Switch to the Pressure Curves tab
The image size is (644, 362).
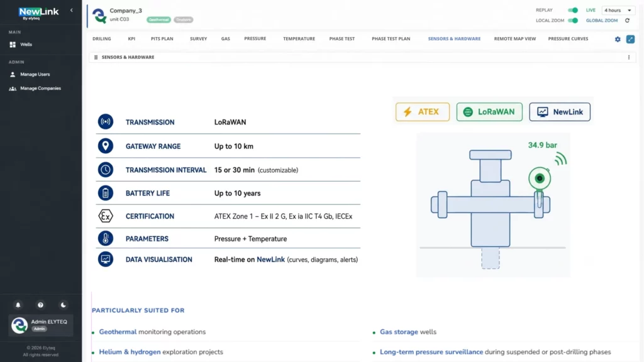[x=568, y=38]
